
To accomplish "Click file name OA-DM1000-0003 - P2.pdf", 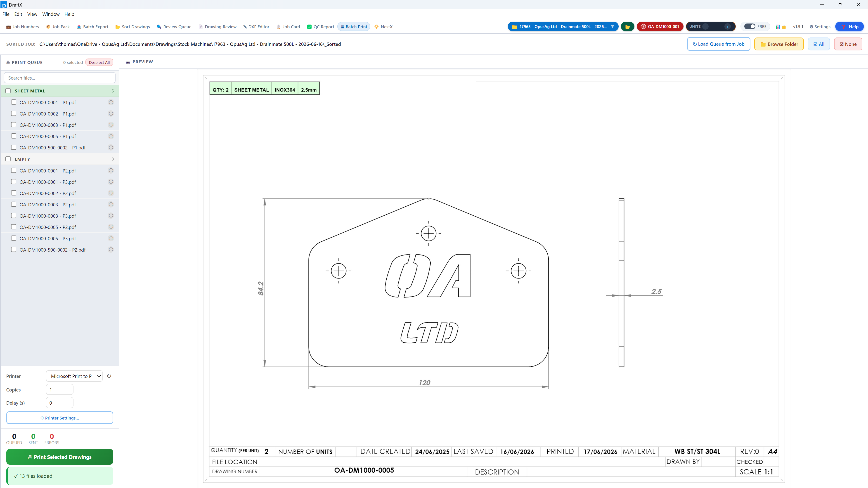I will pyautogui.click(x=48, y=205).
